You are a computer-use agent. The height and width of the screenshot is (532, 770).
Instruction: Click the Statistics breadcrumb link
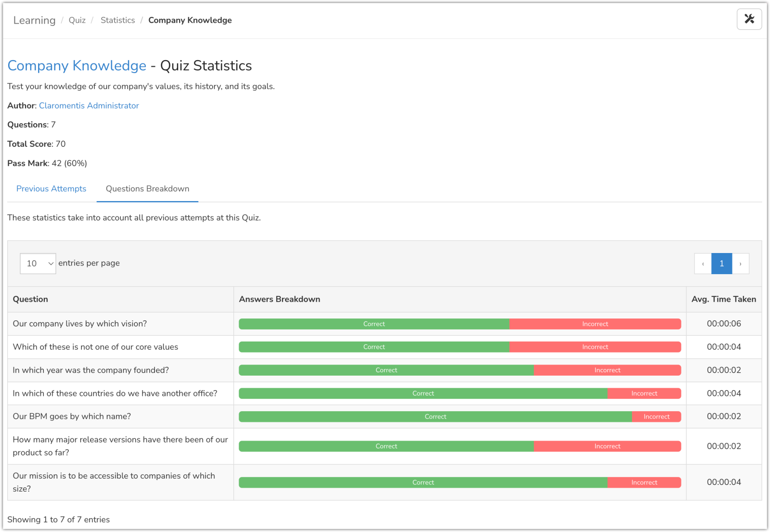pos(117,20)
